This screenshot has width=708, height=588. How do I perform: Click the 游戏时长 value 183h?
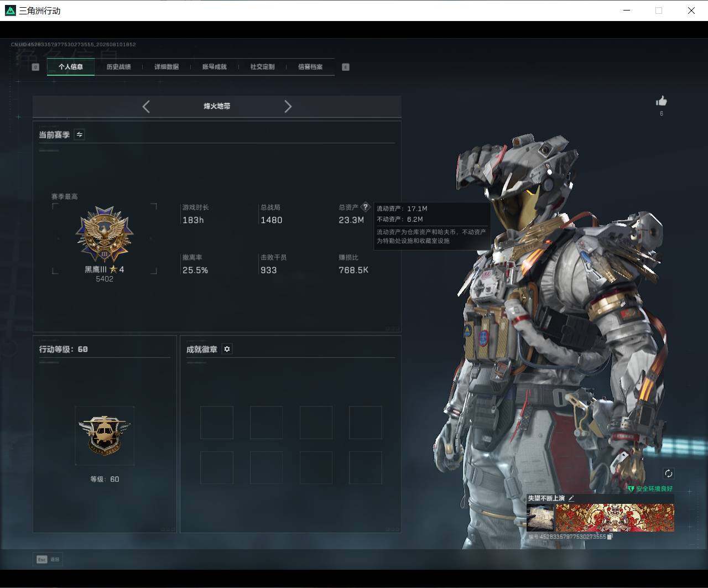pyautogui.click(x=193, y=220)
